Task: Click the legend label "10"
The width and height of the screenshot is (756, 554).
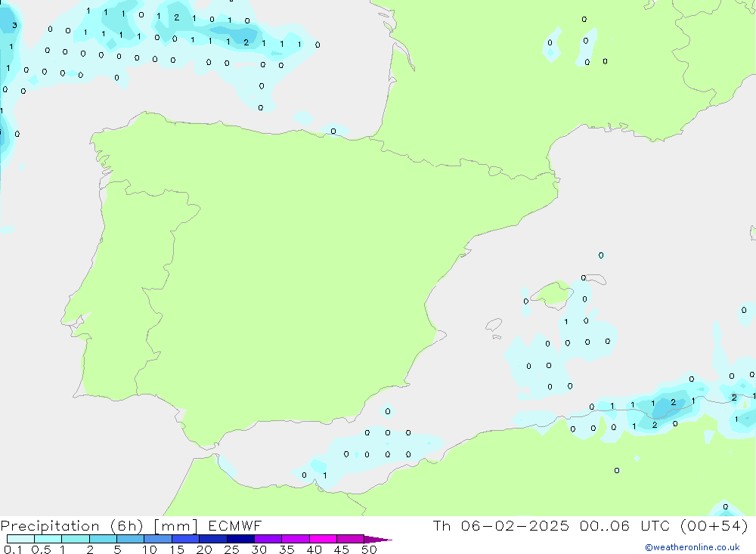Action: 150,549
